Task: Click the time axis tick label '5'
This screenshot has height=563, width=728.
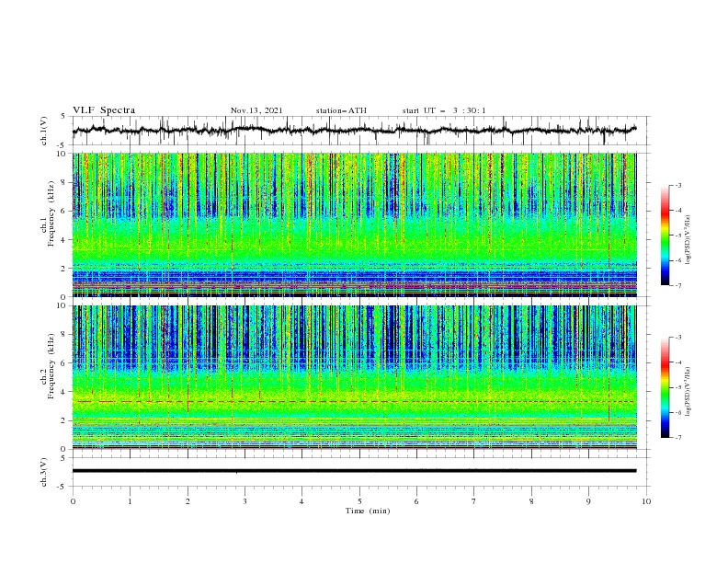Action: point(359,501)
